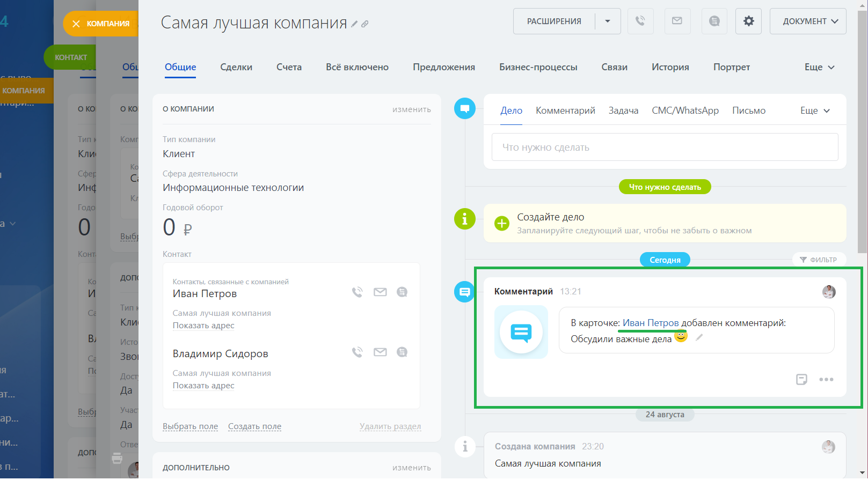Click изменить in О компании section

[411, 109]
